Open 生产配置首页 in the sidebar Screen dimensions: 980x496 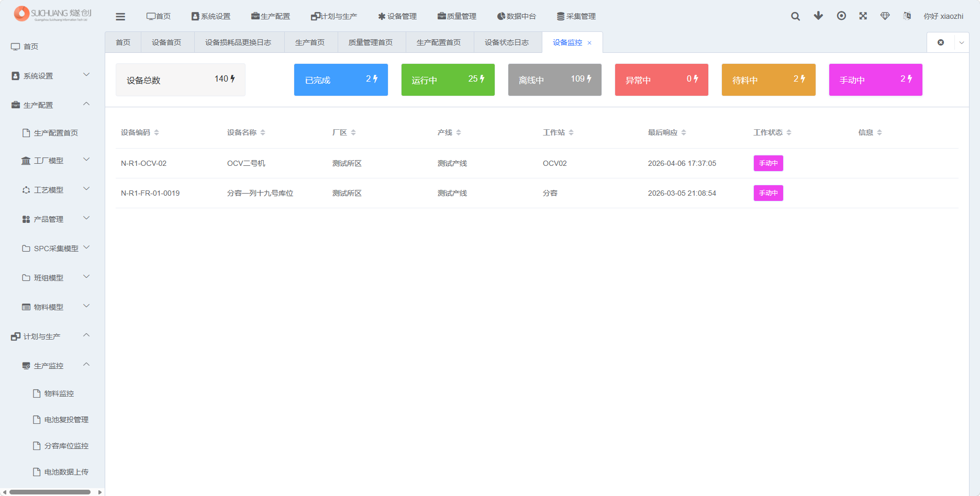pos(52,133)
